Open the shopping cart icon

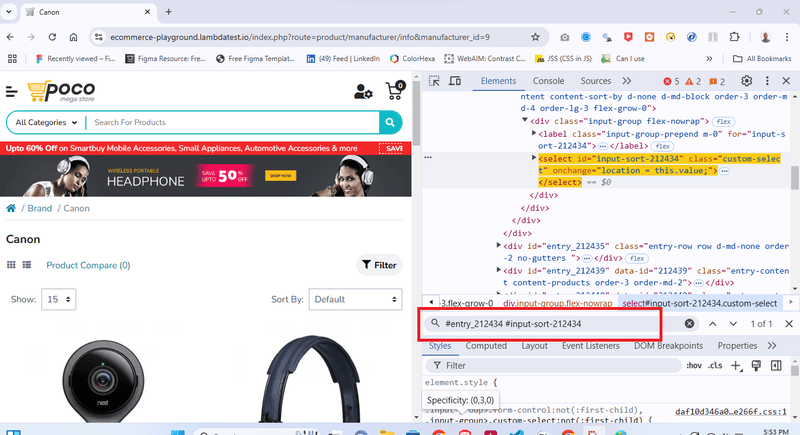click(394, 91)
